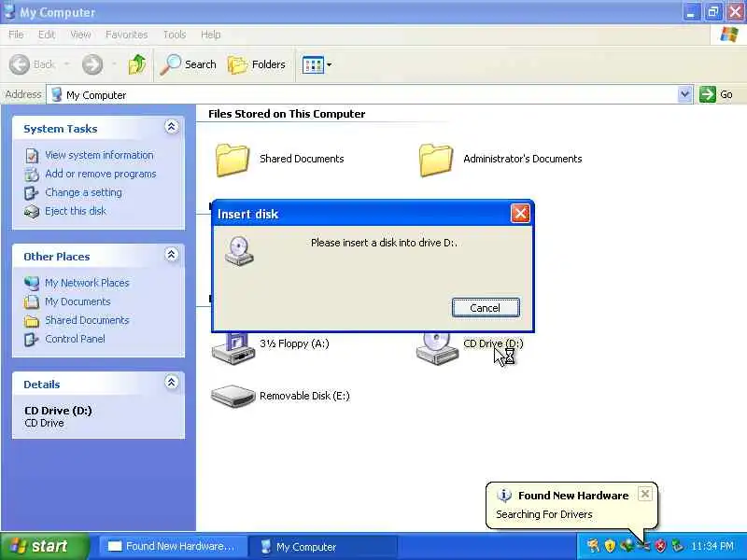
Task: Open Shared Documents in Other Places
Action: 87,320
